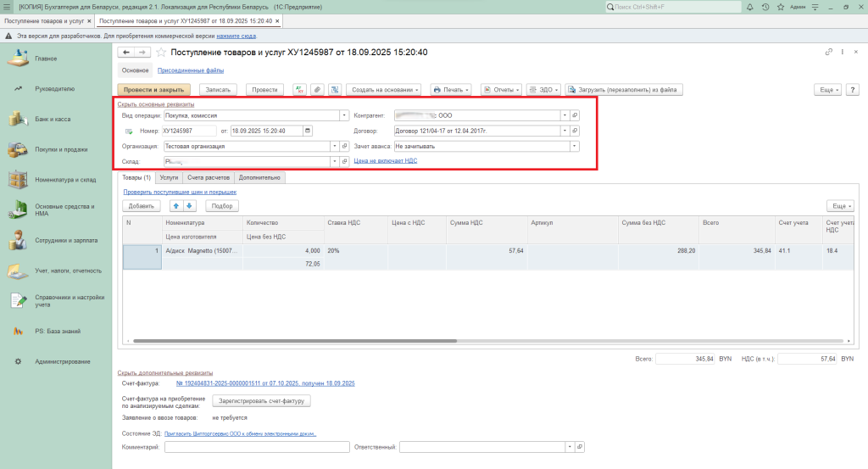Viewport: 868px width, 469px height.
Task: Click the back navigation arrow
Action: 126,53
